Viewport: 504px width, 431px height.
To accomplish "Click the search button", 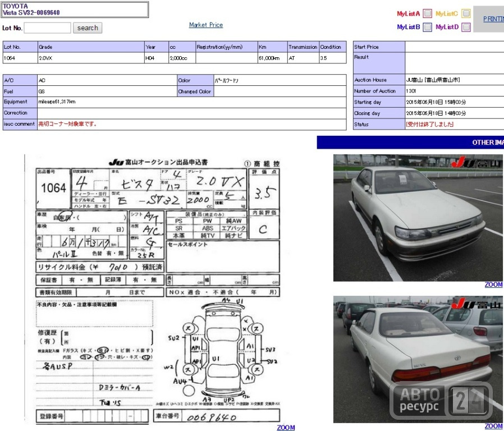I will click(88, 28).
